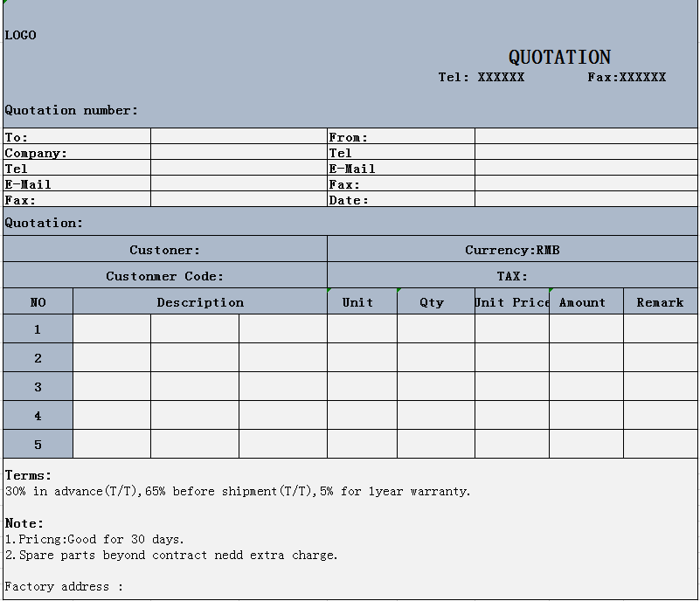Select the LOGO placeholder cell
Image resolution: width=700 pixels, height=601 pixels.
pyautogui.click(x=20, y=35)
